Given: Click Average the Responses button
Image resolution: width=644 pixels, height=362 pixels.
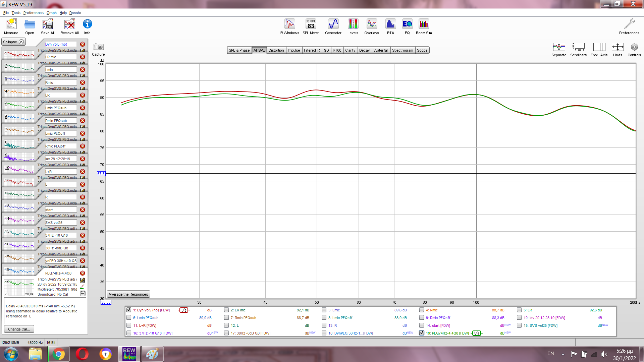Looking at the screenshot, I should pyautogui.click(x=128, y=294).
